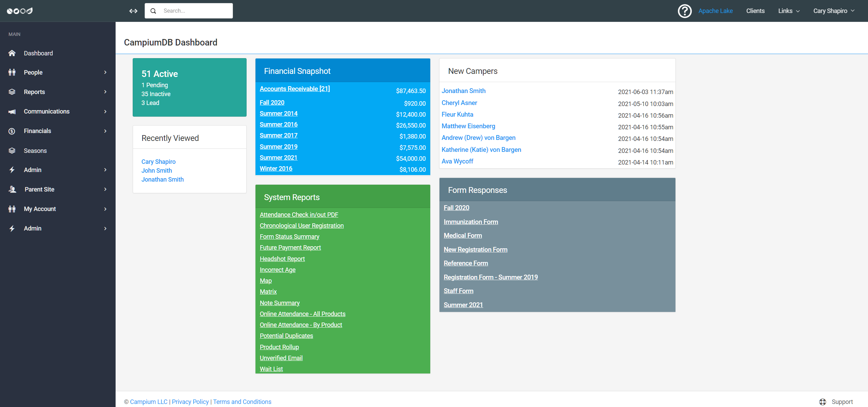This screenshot has width=868, height=407.
Task: Open the help question mark icon
Action: (685, 11)
